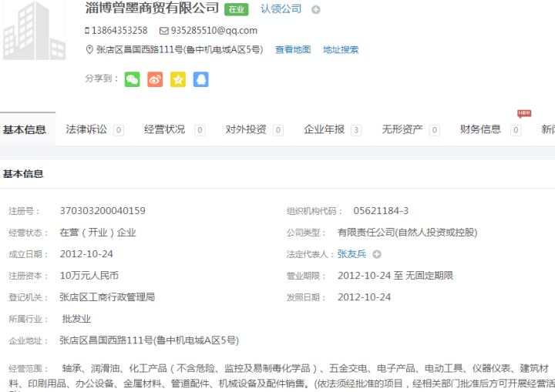This screenshot has width=555, height=392.
Task: Share to Weibo via red icon
Action: coord(155,79)
